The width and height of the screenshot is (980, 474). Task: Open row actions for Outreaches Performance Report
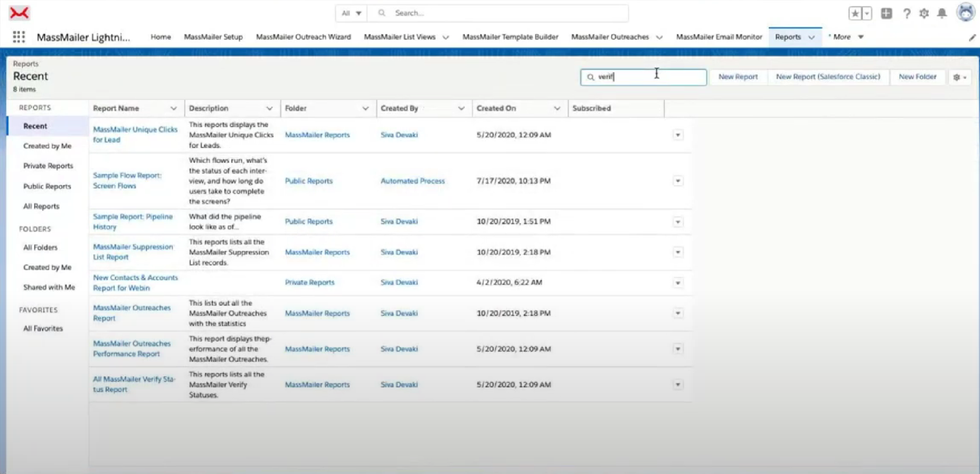[x=678, y=349]
